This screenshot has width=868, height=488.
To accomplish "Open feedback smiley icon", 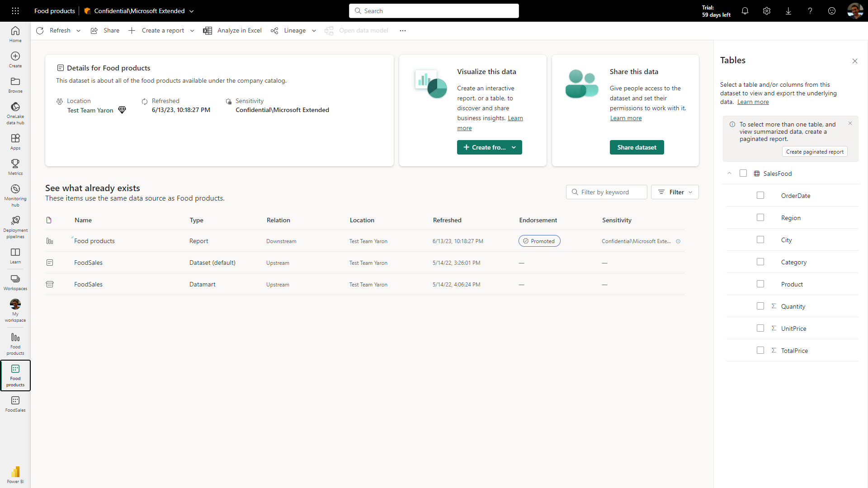I will [x=832, y=11].
